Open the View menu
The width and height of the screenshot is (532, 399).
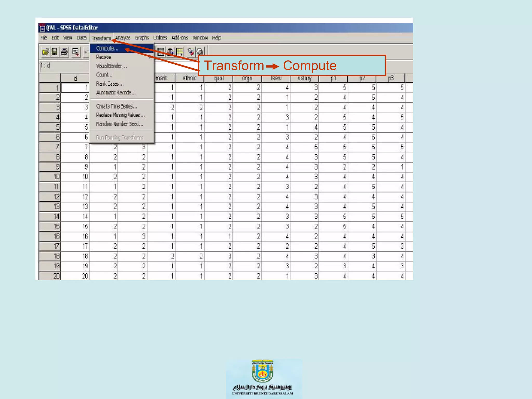point(68,38)
